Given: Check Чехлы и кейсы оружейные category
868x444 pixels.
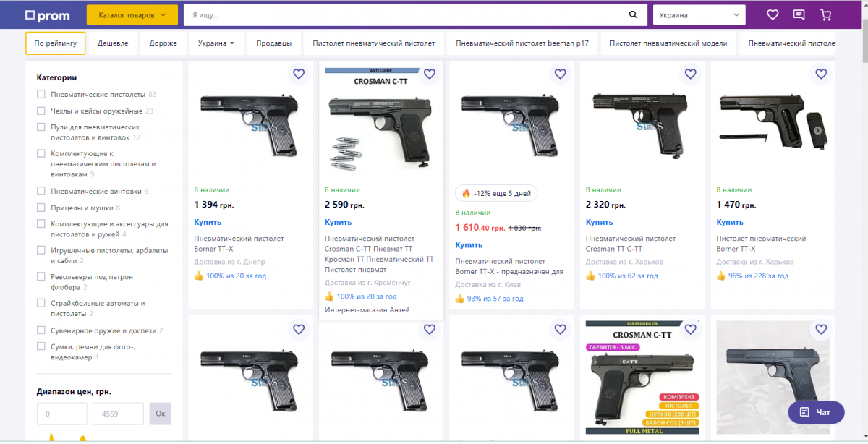Looking at the screenshot, I should click(x=41, y=111).
